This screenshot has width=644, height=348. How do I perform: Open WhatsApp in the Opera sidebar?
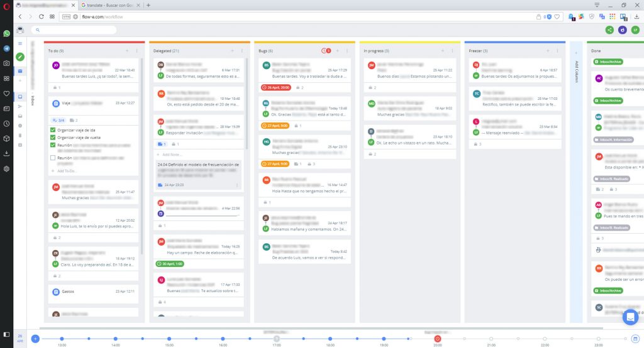pyautogui.click(x=6, y=34)
